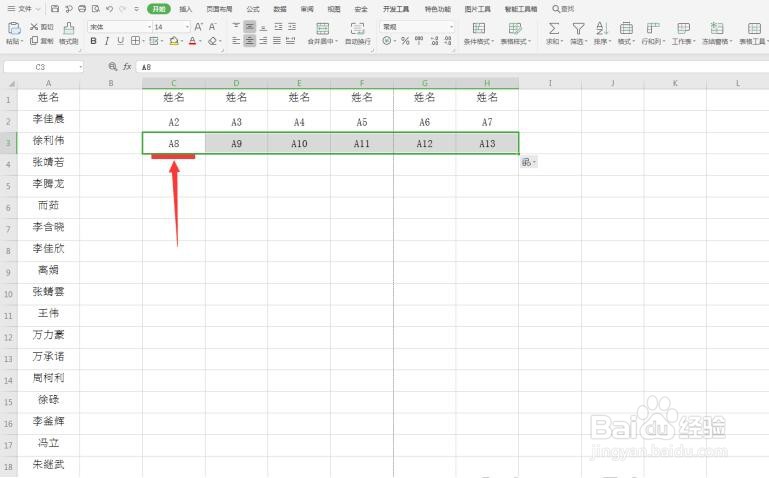769x478 pixels.
Task: Switch to the View (视图) tab
Action: pyautogui.click(x=334, y=9)
